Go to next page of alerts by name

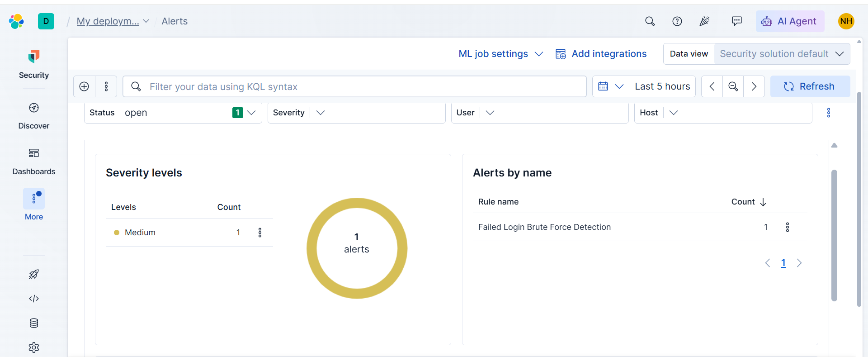pyautogui.click(x=799, y=263)
